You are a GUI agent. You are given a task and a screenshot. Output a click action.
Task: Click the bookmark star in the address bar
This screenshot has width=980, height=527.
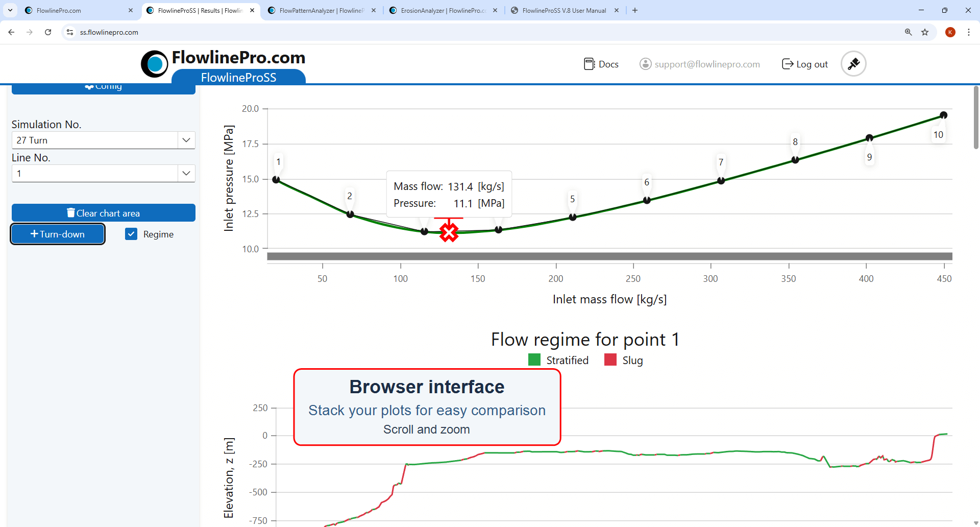click(x=925, y=32)
